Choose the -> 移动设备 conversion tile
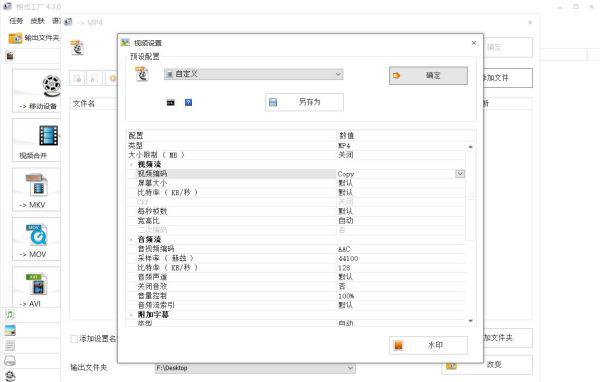Image resolution: width=600 pixels, height=382 pixels. point(37,91)
